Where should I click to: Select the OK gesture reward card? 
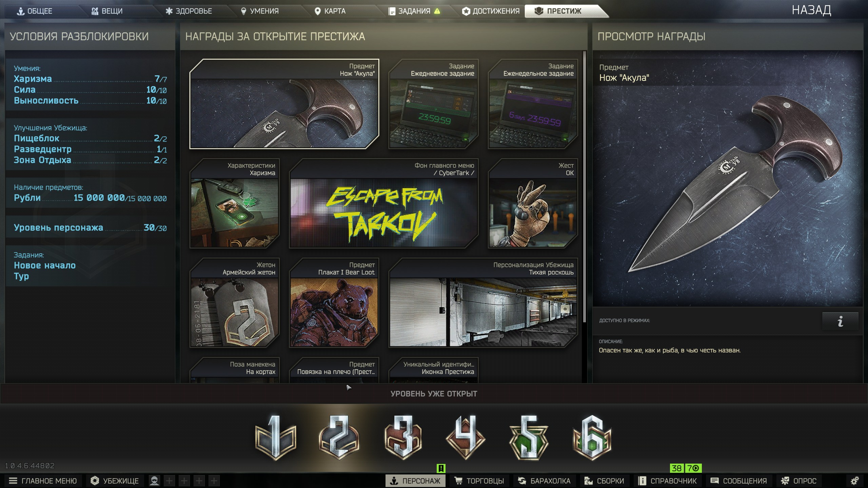point(533,203)
